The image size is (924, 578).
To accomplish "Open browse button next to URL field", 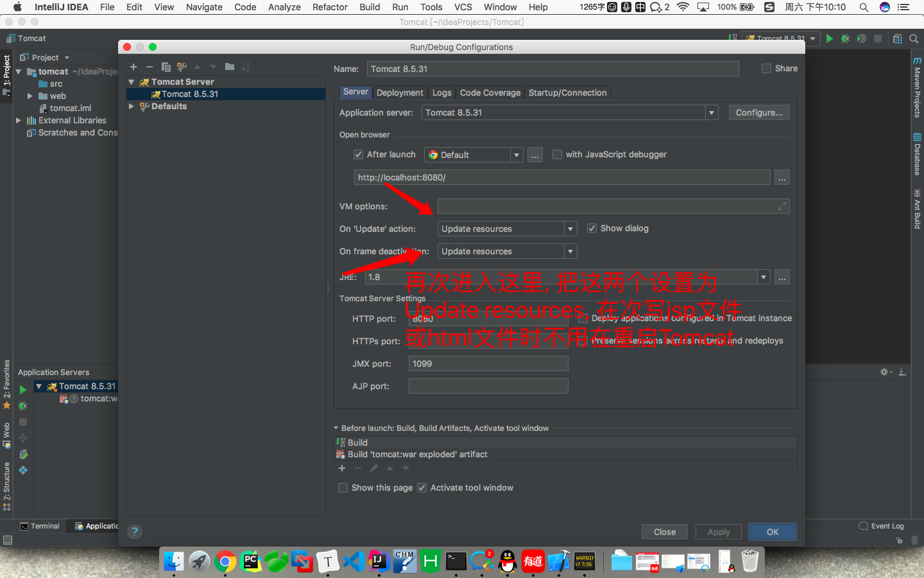I will click(782, 177).
